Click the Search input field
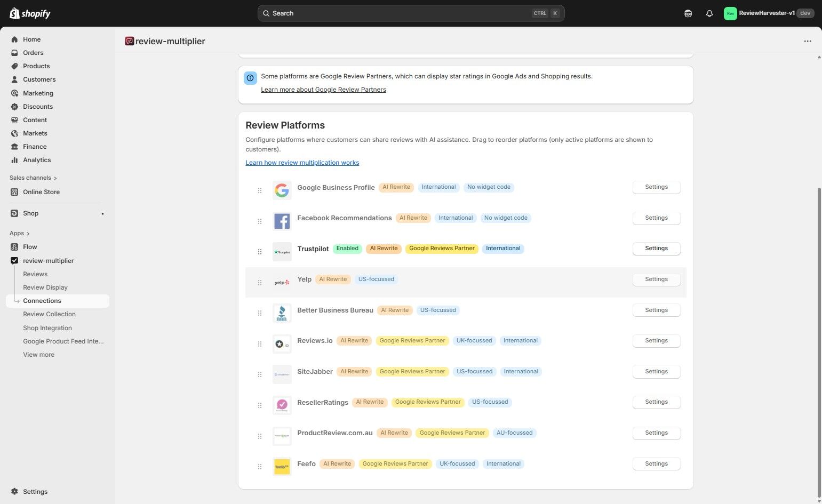Screen dimensions: 822x504 [x=411, y=13]
